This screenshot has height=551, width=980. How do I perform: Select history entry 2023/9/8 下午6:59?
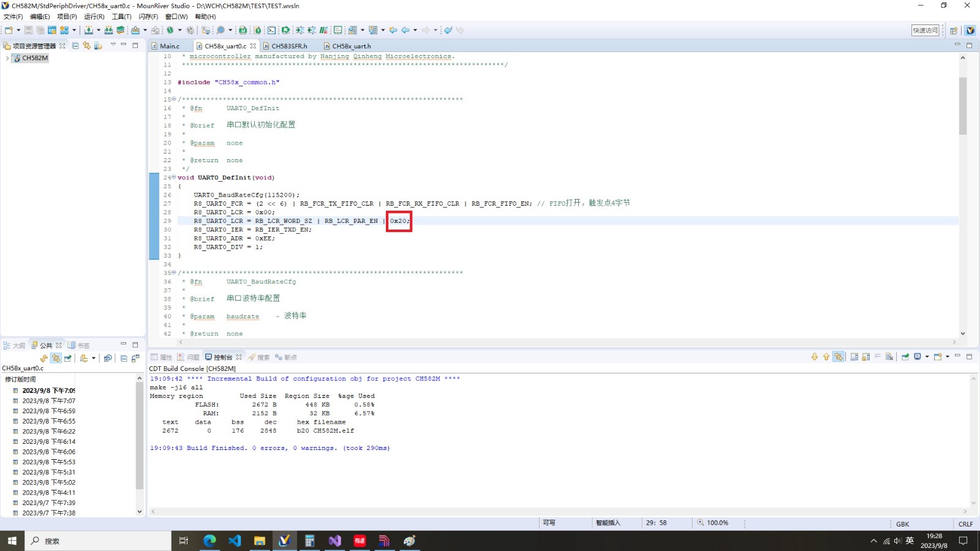[48, 411]
